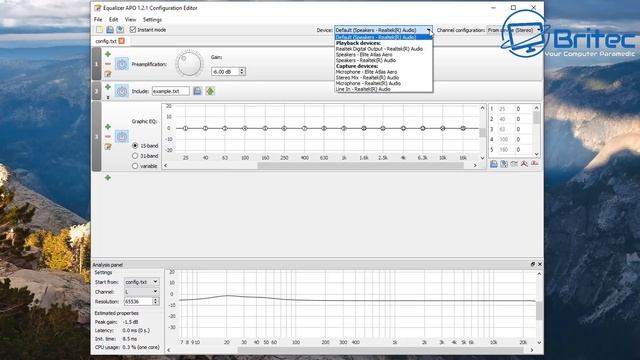The height and width of the screenshot is (360, 640).
Task: Collapse the Device dropdown using its arrow
Action: [429, 30]
